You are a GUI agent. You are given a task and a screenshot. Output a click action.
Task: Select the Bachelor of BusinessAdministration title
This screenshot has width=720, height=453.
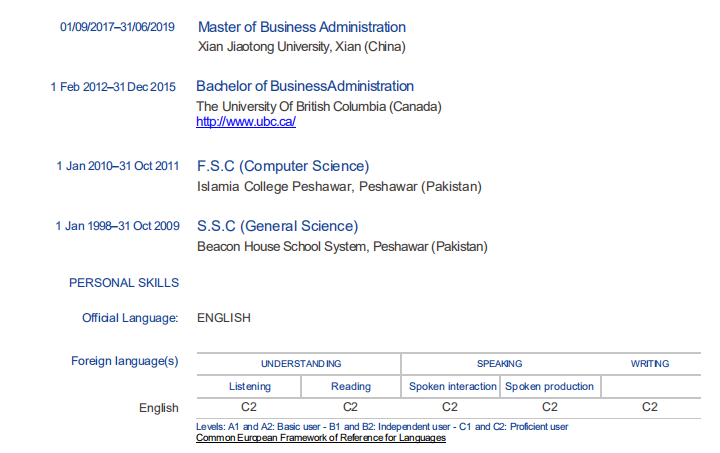coord(305,86)
